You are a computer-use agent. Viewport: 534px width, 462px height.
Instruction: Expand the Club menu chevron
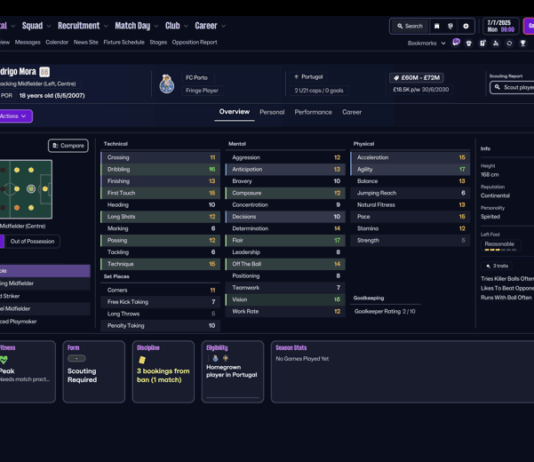[x=186, y=26]
